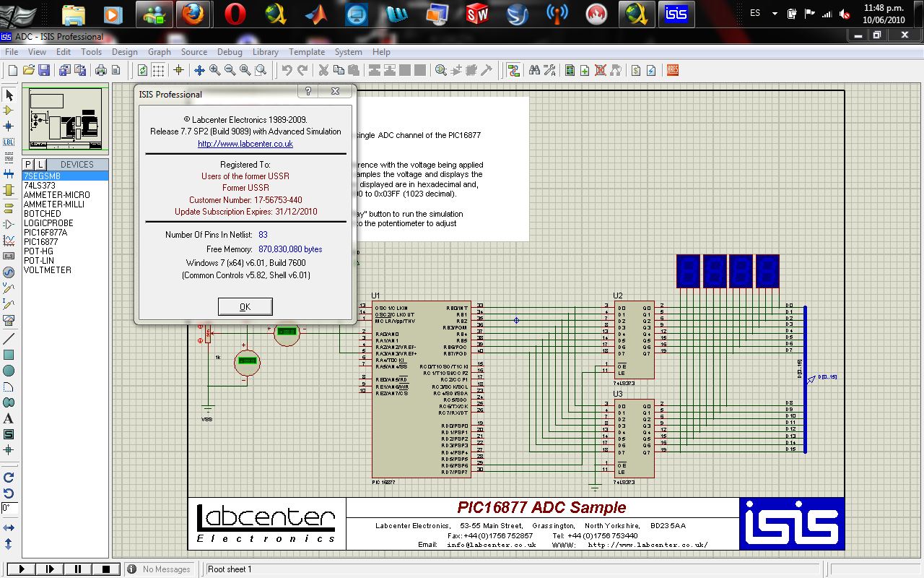Click the Undo toolbar icon
Image resolution: width=924 pixels, height=578 pixels.
click(x=287, y=70)
